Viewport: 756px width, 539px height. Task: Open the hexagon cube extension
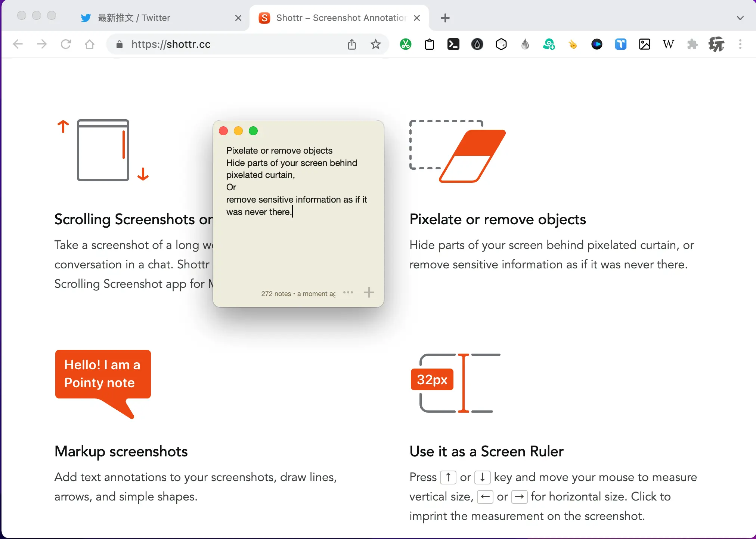point(501,44)
